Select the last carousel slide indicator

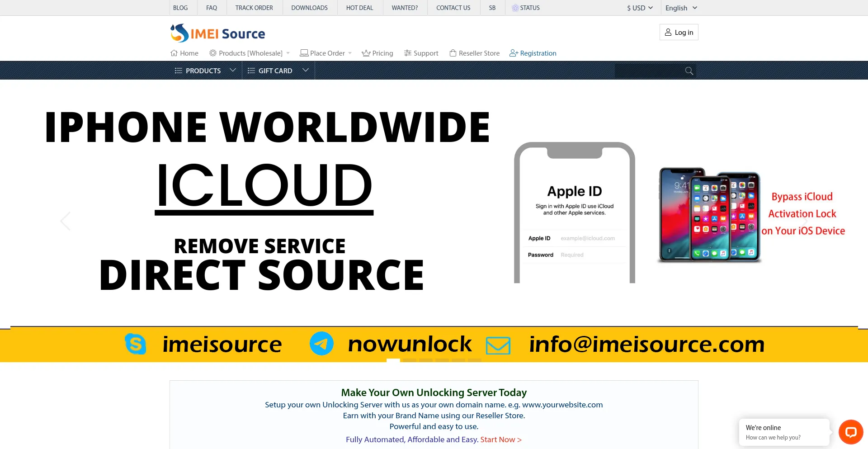(x=475, y=360)
